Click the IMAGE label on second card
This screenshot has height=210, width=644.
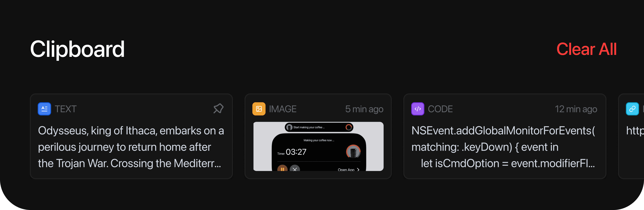pos(282,109)
